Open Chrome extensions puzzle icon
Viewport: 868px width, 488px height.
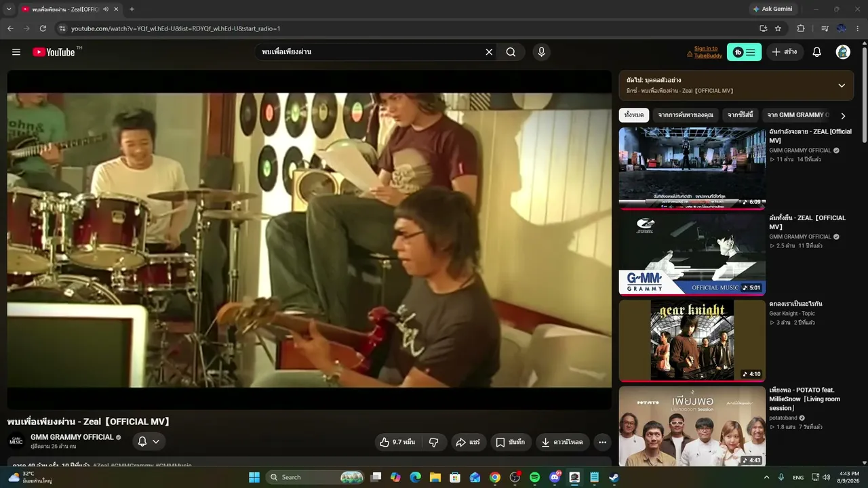click(801, 28)
